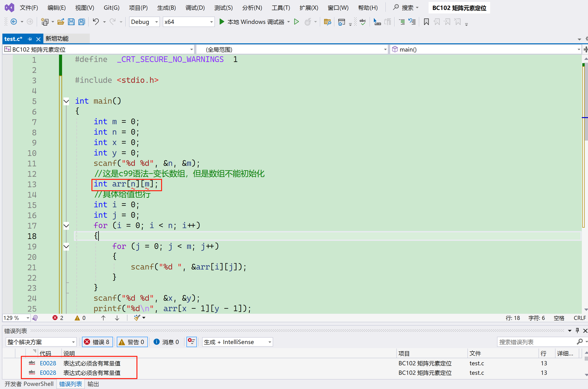The image size is (588, 389).
Task: Collapse the main() function code block
Action: coord(66,101)
